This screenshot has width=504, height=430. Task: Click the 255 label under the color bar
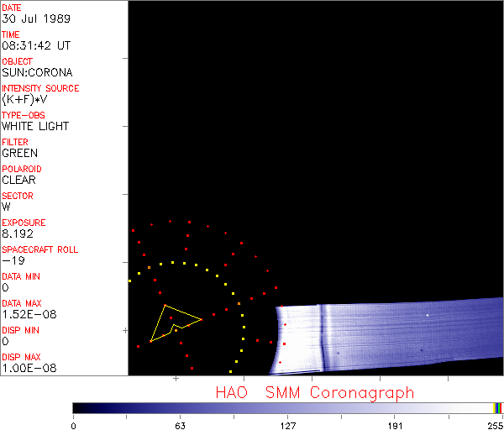495,424
